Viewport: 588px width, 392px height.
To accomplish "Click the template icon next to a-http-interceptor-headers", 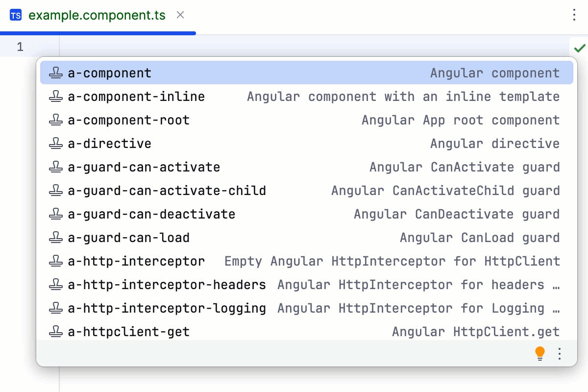I will (x=55, y=284).
